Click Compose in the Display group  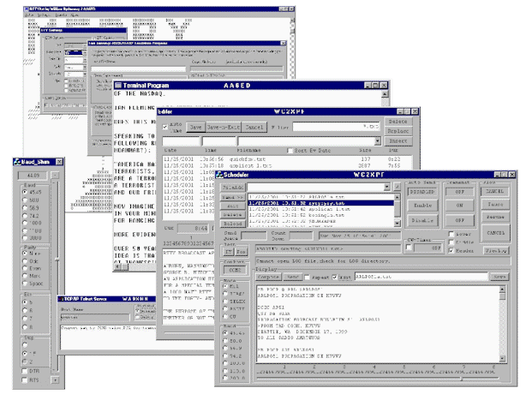coord(268,277)
